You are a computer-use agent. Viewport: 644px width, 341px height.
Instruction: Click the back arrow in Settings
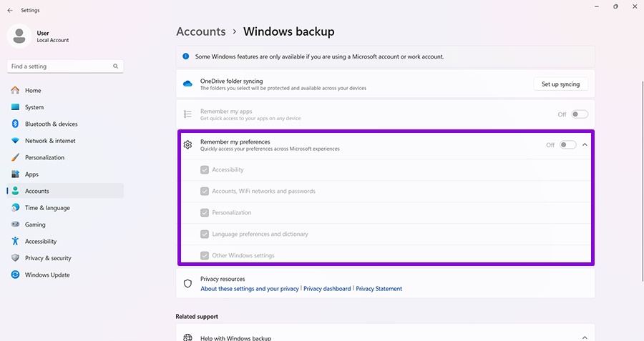point(10,10)
